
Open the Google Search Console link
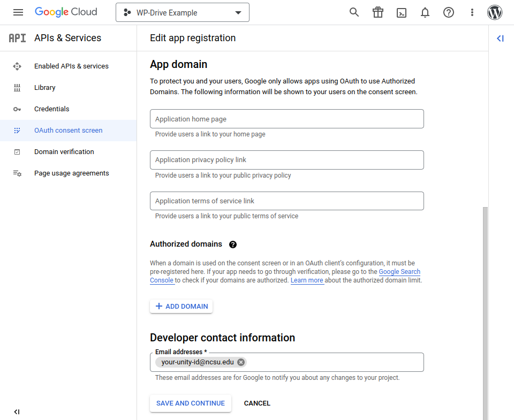[x=399, y=271]
